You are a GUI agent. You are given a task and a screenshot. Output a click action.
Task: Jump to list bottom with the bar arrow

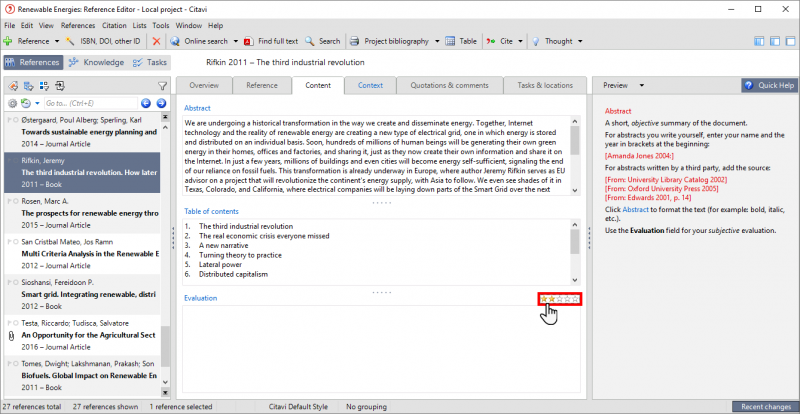pos(165,393)
